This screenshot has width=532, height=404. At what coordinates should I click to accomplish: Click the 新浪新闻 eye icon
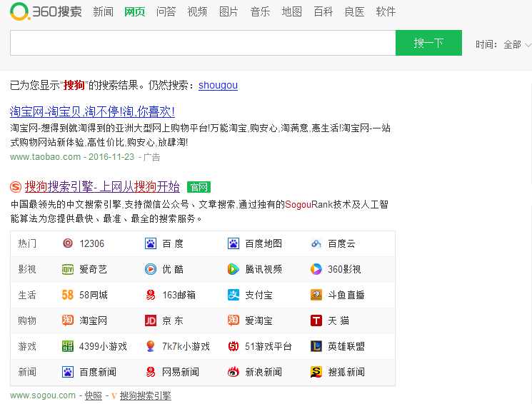pos(234,372)
